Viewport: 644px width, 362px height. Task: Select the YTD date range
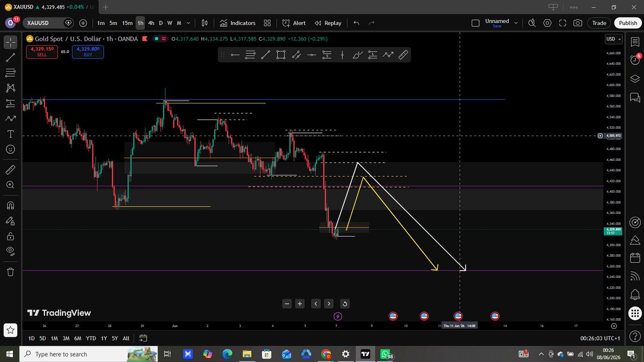[91, 338]
